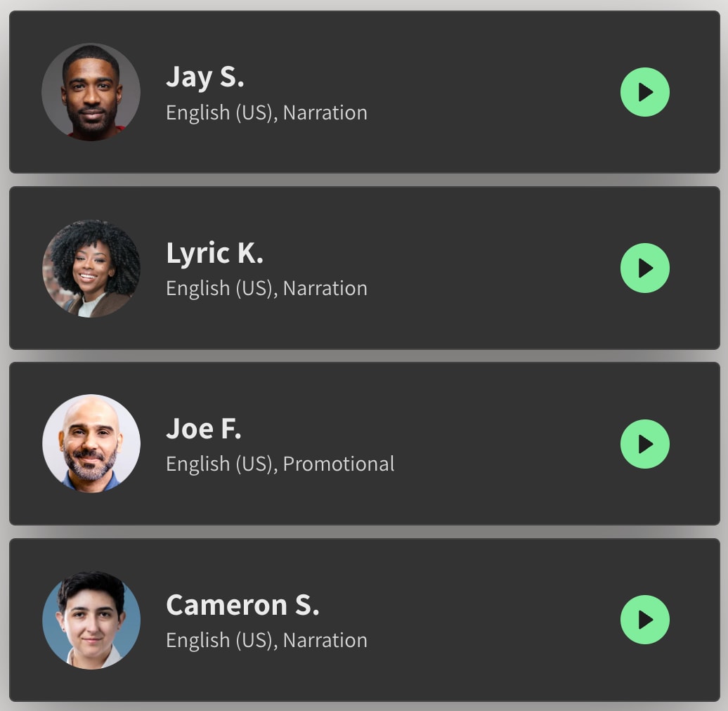Open the Lyric K. name title

click(x=214, y=254)
